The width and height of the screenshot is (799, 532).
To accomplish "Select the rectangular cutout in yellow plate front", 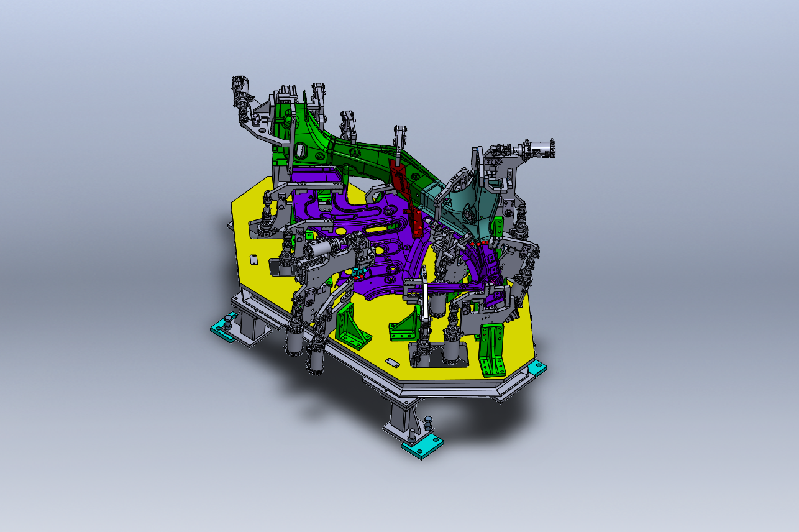I will point(450,353).
